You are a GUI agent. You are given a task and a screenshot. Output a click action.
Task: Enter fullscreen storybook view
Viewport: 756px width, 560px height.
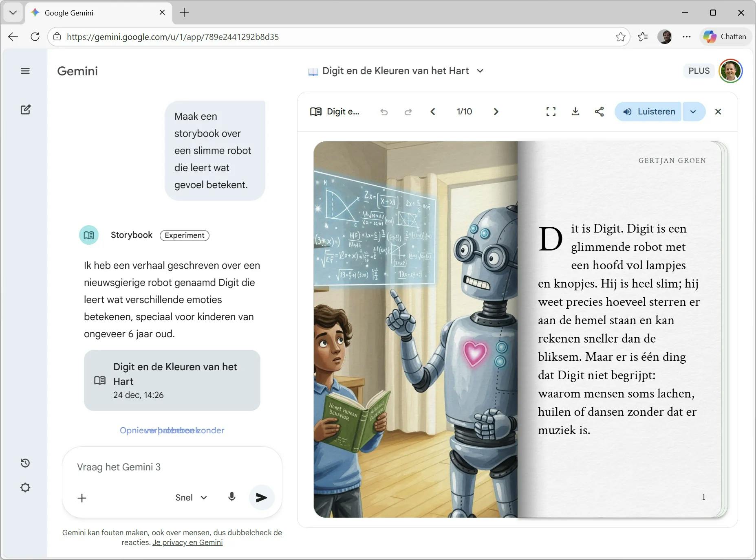click(551, 112)
